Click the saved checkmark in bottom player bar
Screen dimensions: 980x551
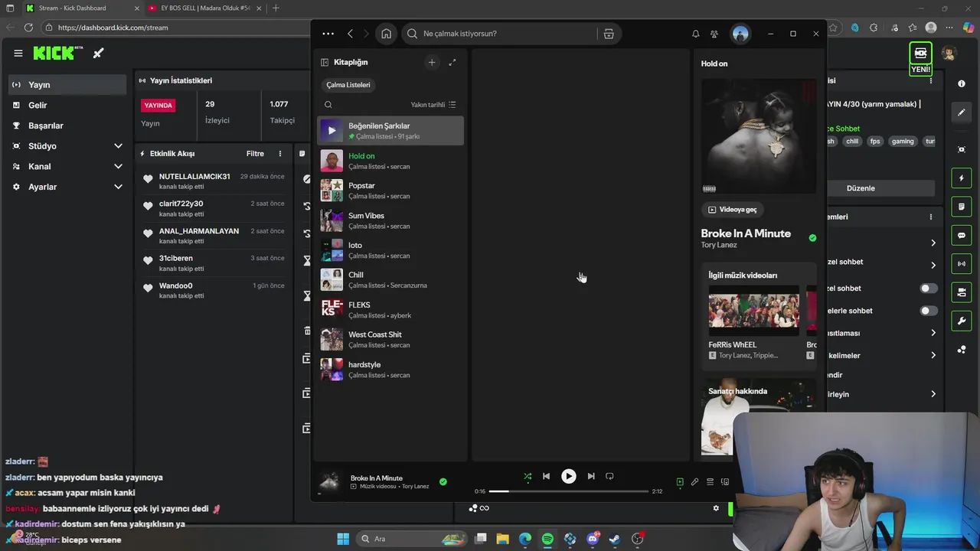click(x=443, y=482)
